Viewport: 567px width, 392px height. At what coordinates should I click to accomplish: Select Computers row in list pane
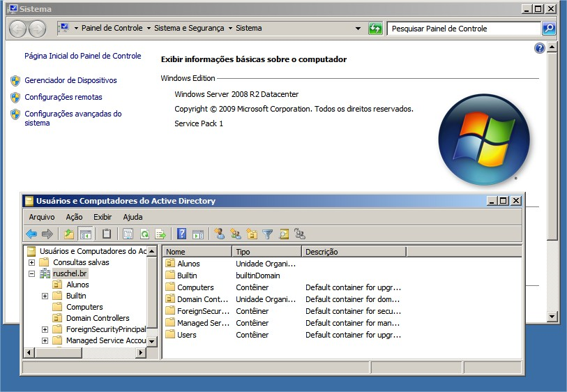pos(342,287)
